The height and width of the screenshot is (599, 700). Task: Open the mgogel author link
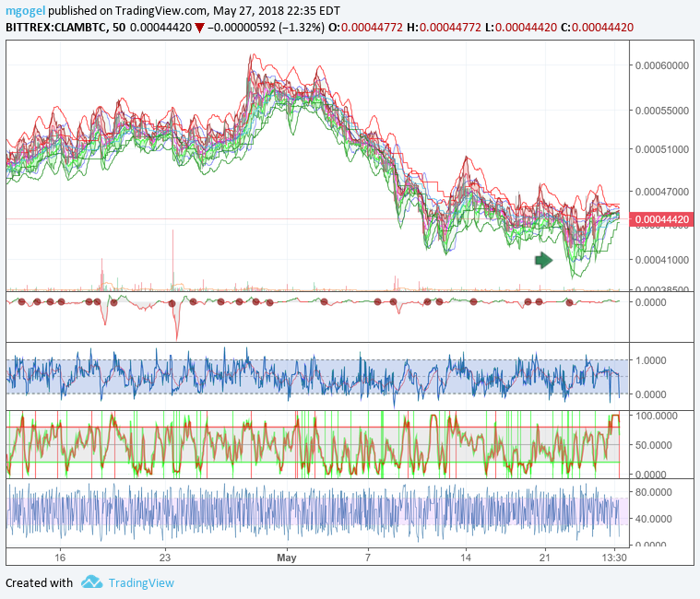point(26,11)
